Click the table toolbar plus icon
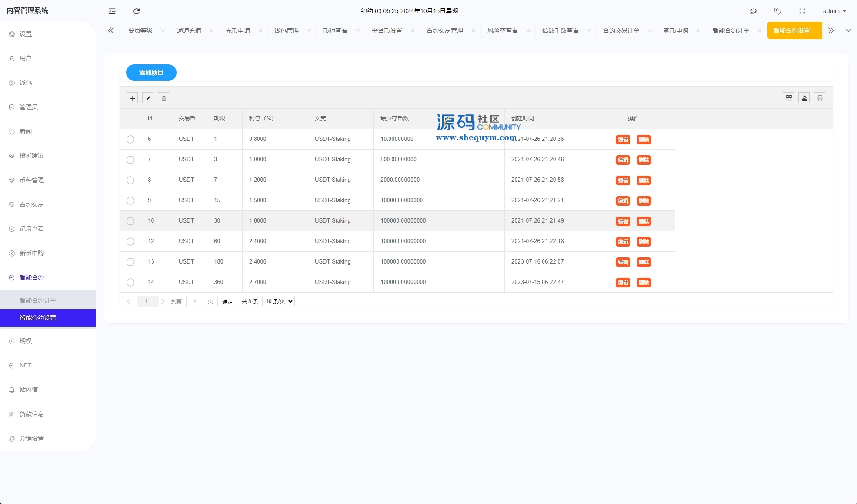 click(x=133, y=98)
